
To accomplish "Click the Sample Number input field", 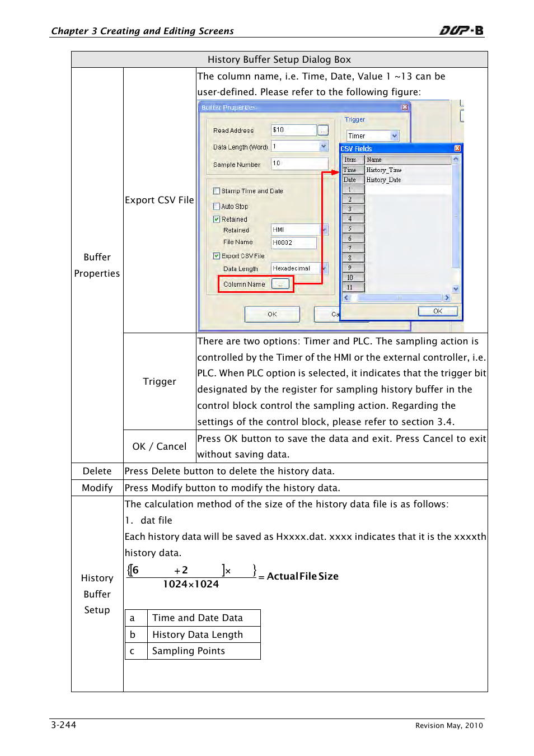I will (x=299, y=164).
